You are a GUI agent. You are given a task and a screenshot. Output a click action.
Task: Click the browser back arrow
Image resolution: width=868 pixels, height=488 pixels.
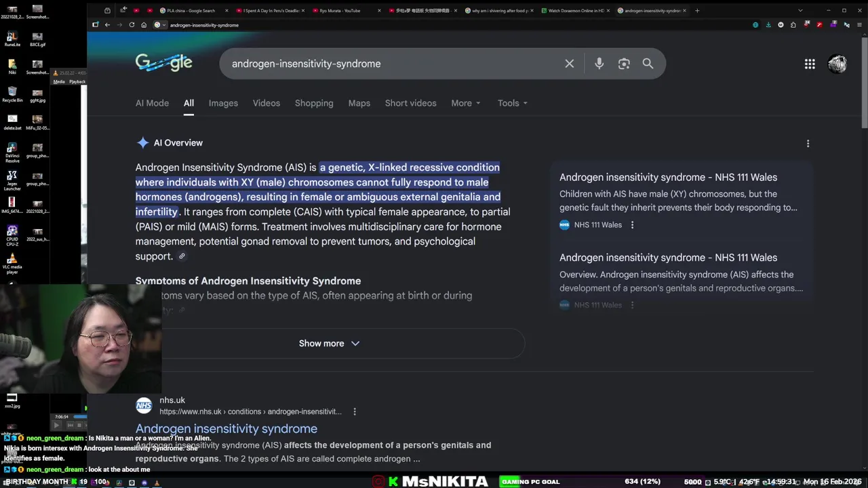pyautogui.click(x=107, y=25)
